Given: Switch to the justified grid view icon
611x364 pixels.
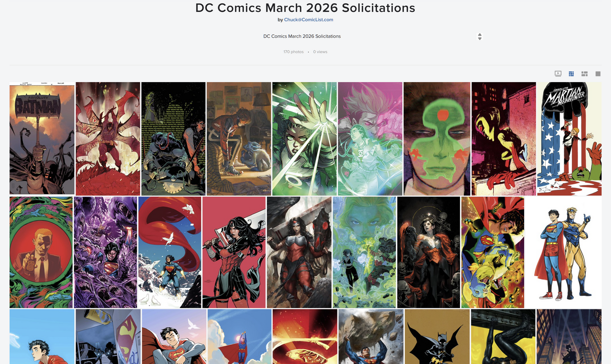Looking at the screenshot, I should tap(571, 73).
